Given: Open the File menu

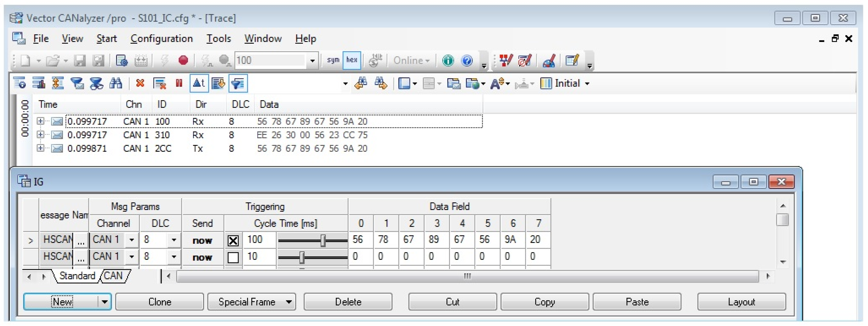Looking at the screenshot, I should click(41, 38).
